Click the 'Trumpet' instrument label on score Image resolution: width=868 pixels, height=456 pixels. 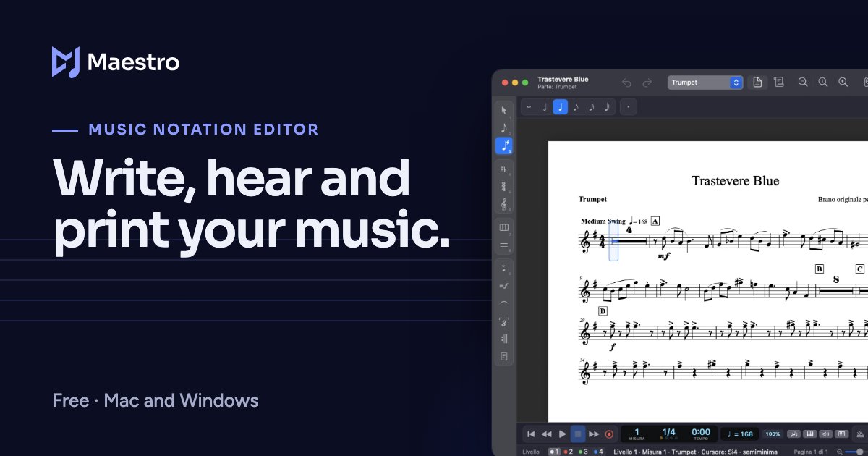592,199
